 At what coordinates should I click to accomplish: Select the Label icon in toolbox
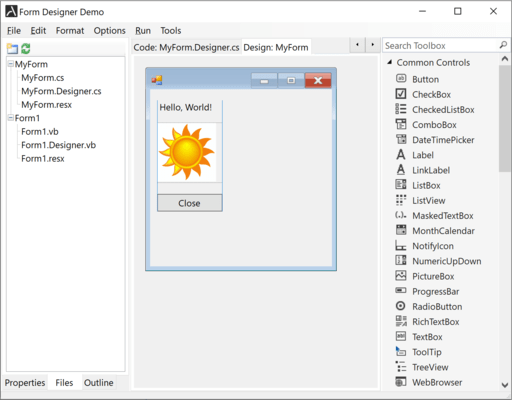tap(401, 154)
